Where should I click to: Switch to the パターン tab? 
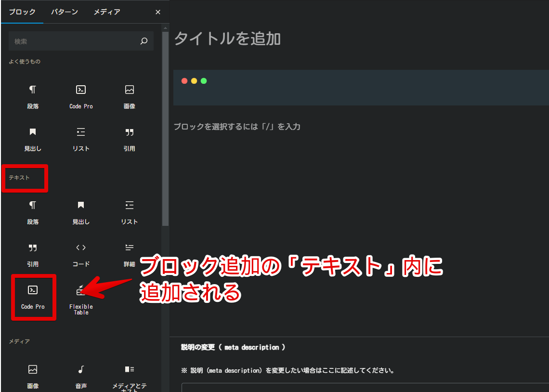pos(65,12)
